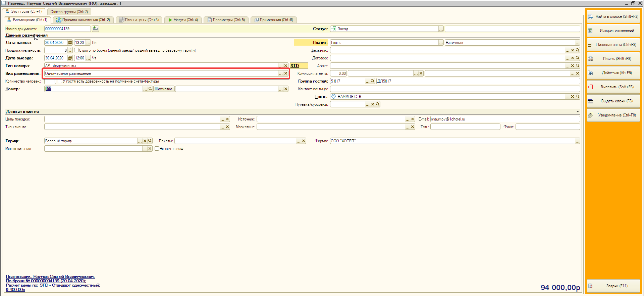Clear the Тип клиента field
644x296 pixels.
(x=227, y=127)
